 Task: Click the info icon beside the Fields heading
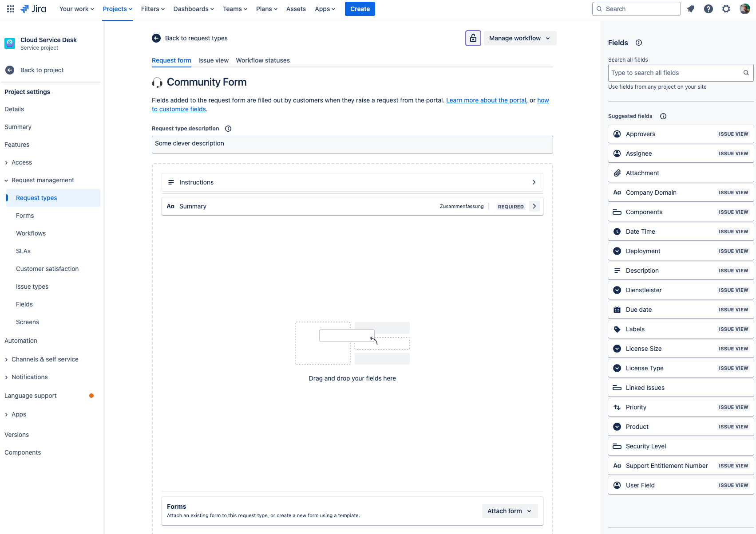click(x=638, y=43)
